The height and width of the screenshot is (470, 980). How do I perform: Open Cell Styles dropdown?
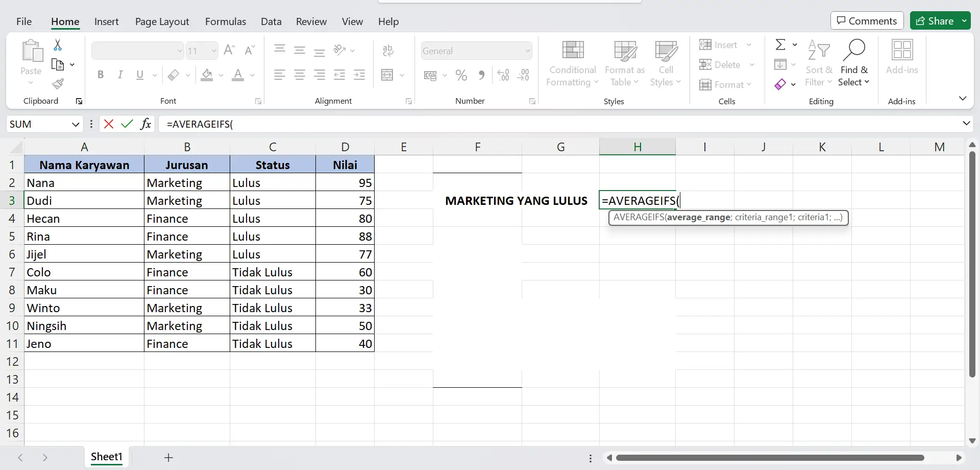[666, 64]
